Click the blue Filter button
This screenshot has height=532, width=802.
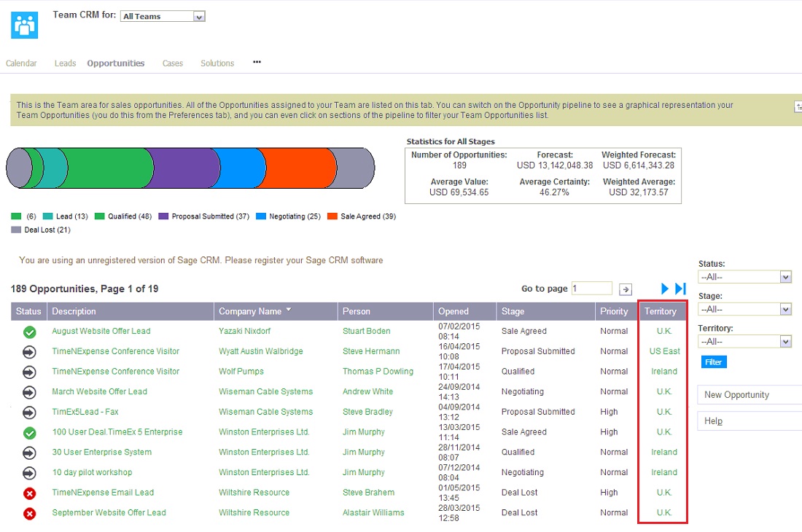(714, 361)
